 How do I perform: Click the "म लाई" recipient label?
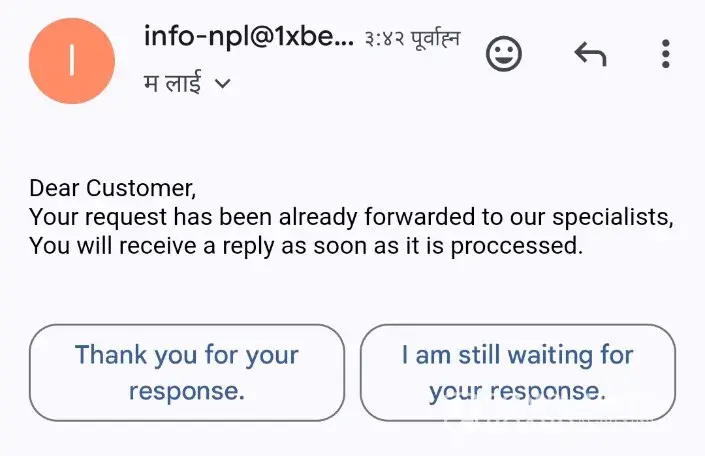click(x=172, y=85)
